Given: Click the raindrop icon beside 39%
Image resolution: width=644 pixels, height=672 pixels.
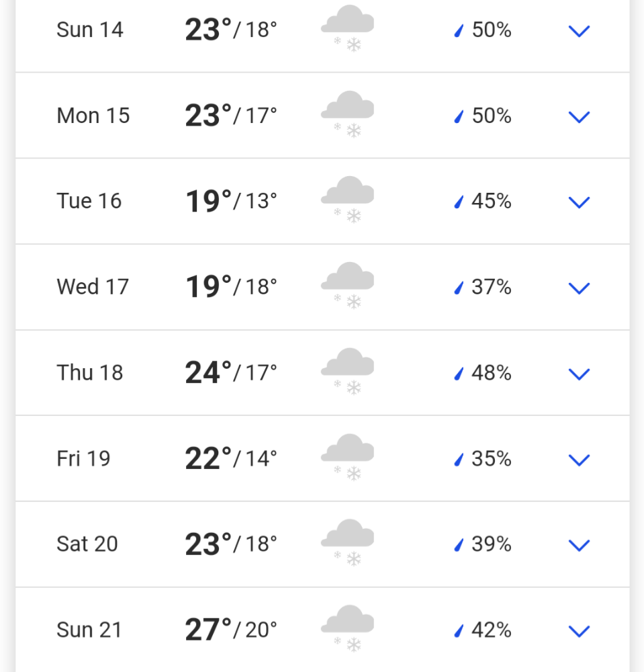Looking at the screenshot, I should pyautogui.click(x=459, y=545).
